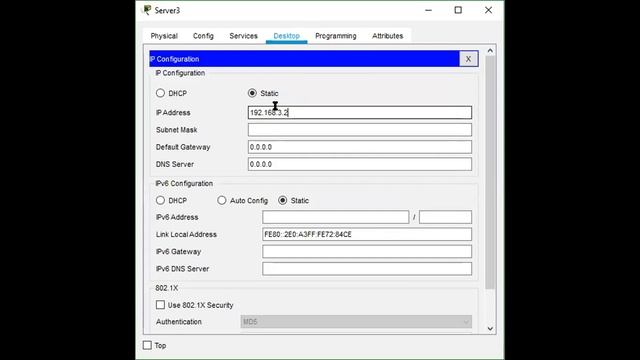Click the IPv6 prefix length field

point(445,217)
